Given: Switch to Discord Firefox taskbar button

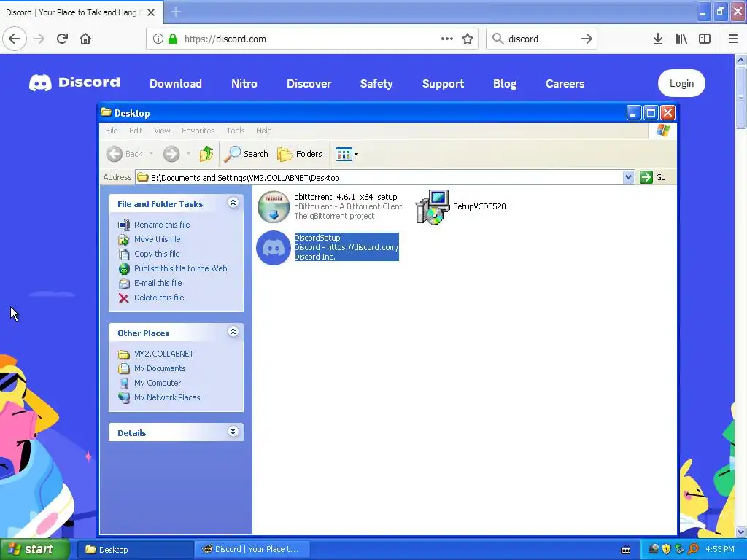Looking at the screenshot, I should (x=253, y=550).
